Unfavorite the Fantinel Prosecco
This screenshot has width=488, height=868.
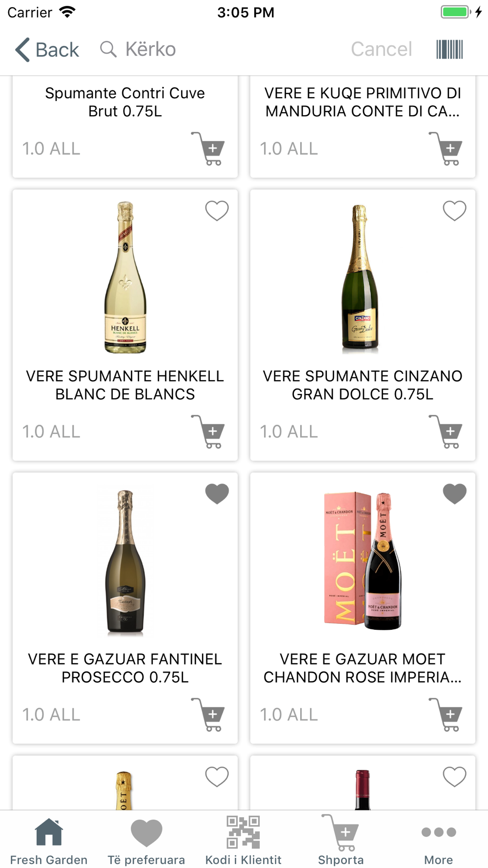click(x=217, y=494)
